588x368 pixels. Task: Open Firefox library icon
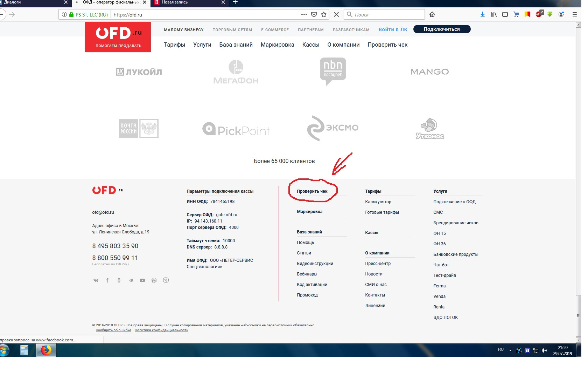(494, 14)
